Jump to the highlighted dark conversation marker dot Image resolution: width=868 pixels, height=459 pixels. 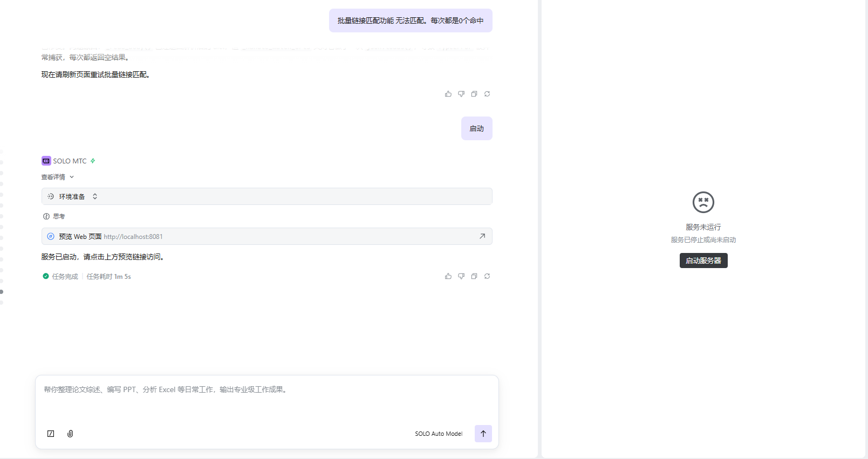tap(2, 292)
